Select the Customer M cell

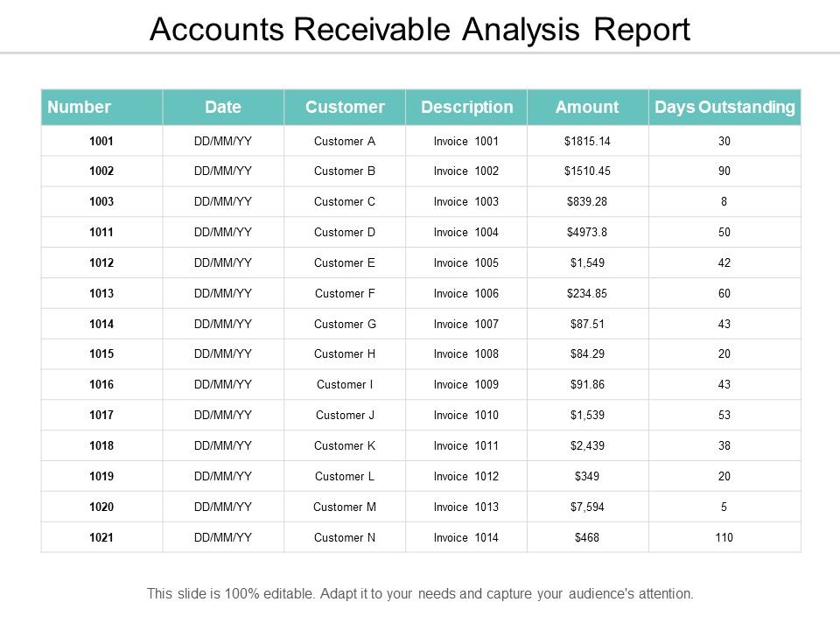[345, 507]
